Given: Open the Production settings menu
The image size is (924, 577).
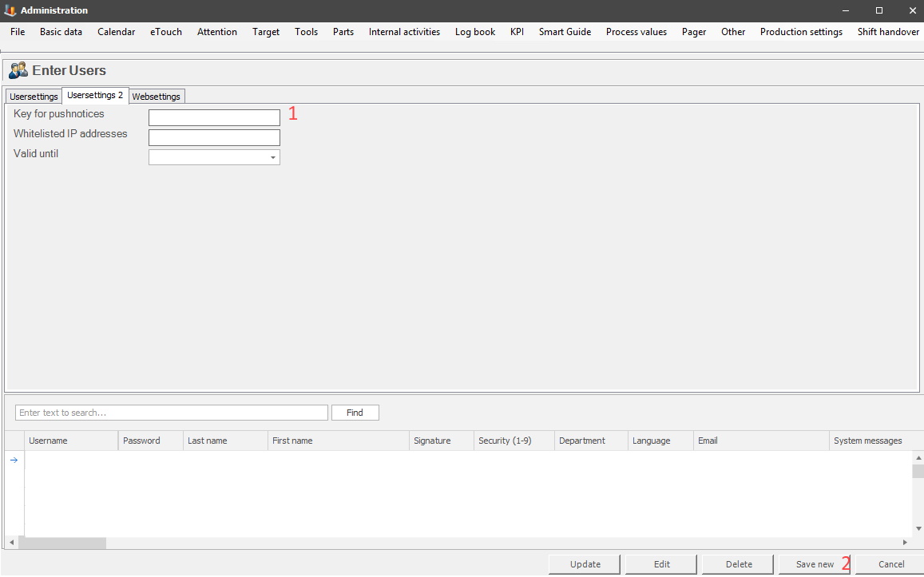Looking at the screenshot, I should [x=801, y=32].
